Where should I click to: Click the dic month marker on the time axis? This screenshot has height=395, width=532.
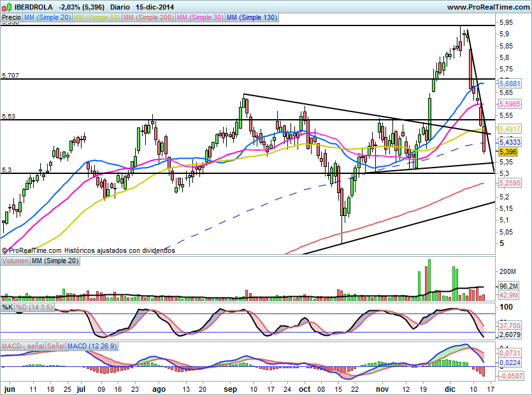[450, 389]
